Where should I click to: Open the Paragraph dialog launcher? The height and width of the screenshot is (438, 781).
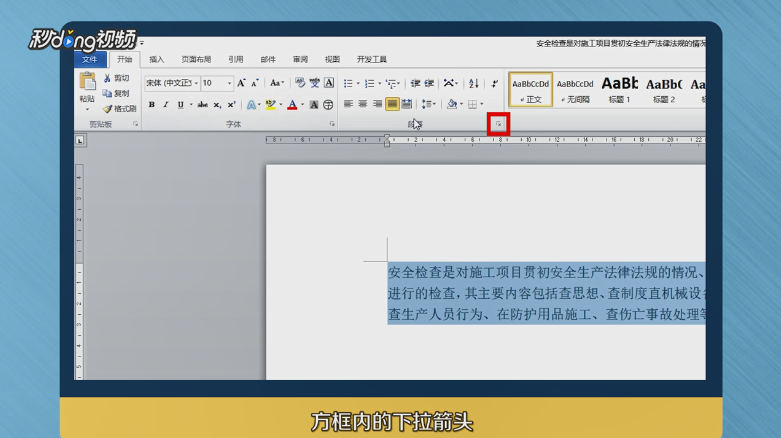coord(498,124)
